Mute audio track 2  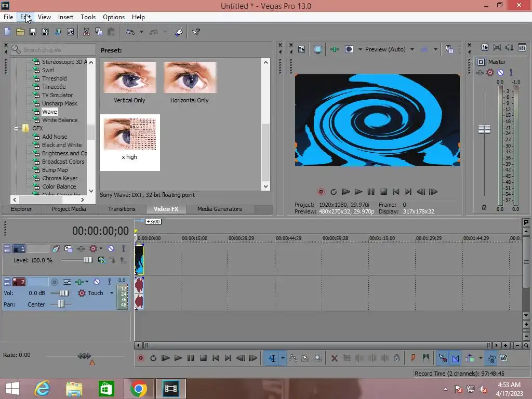pos(97,282)
